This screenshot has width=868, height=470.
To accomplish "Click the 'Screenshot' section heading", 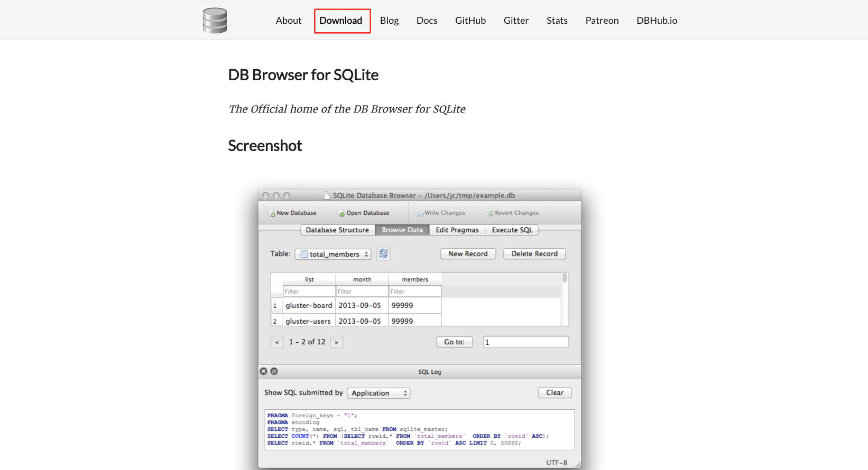I will (265, 146).
